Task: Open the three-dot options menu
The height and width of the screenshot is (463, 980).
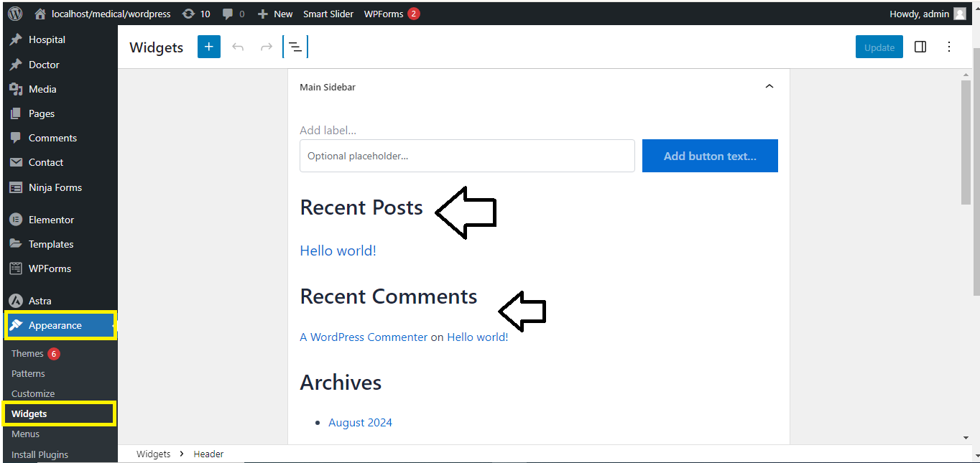Action: pos(948,47)
